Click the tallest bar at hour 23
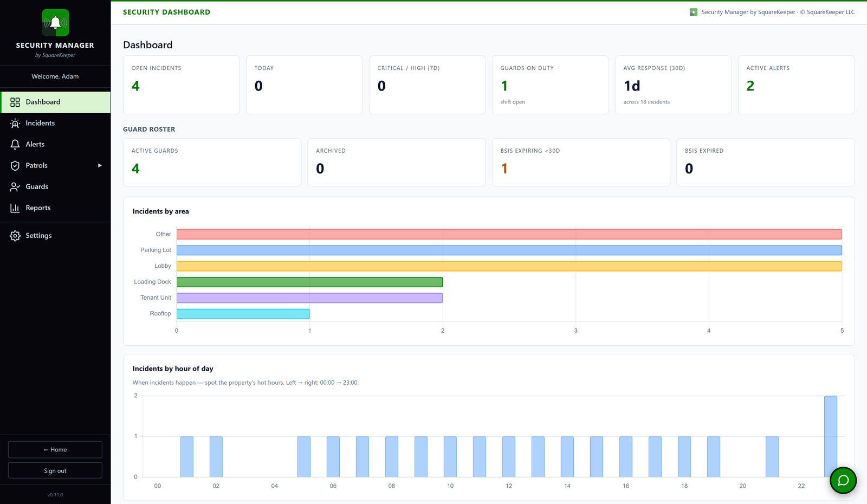The height and width of the screenshot is (504, 867). point(831,436)
